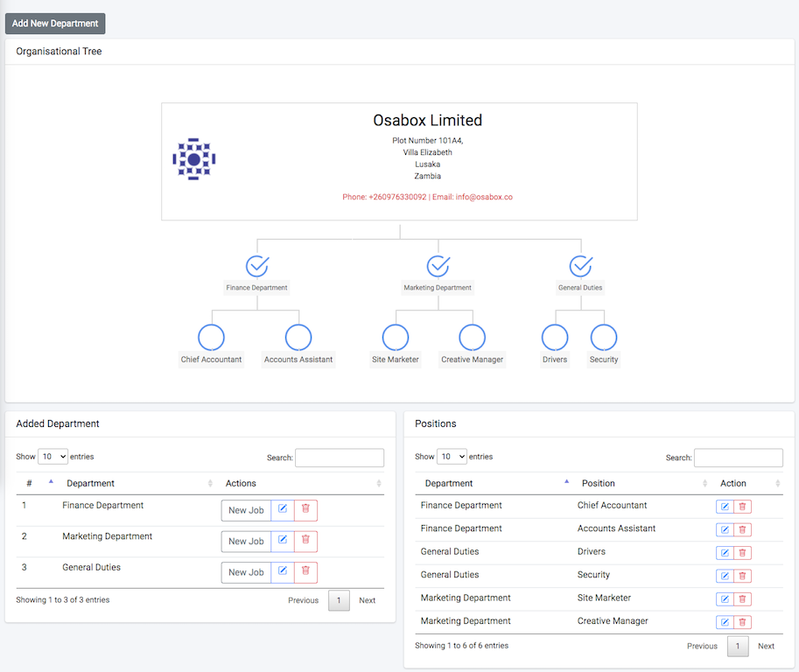This screenshot has width=799, height=672.
Task: Sort Positions table by Department column
Action: point(494,483)
